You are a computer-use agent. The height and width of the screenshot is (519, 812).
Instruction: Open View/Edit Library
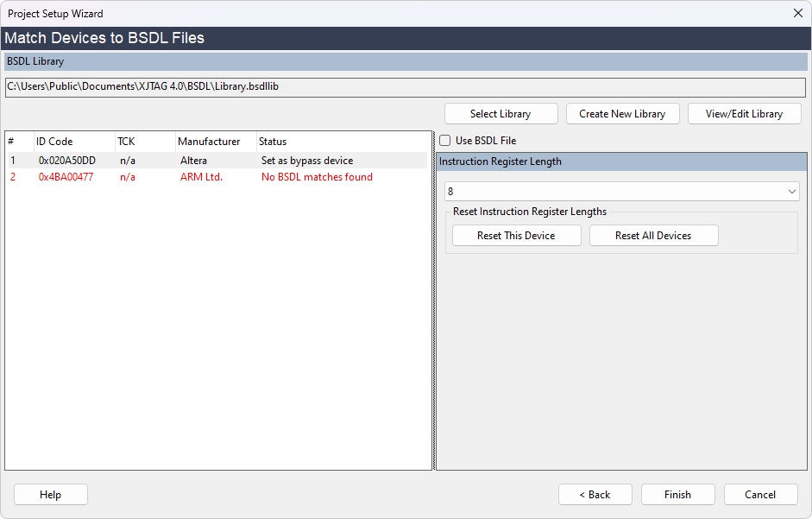(744, 114)
